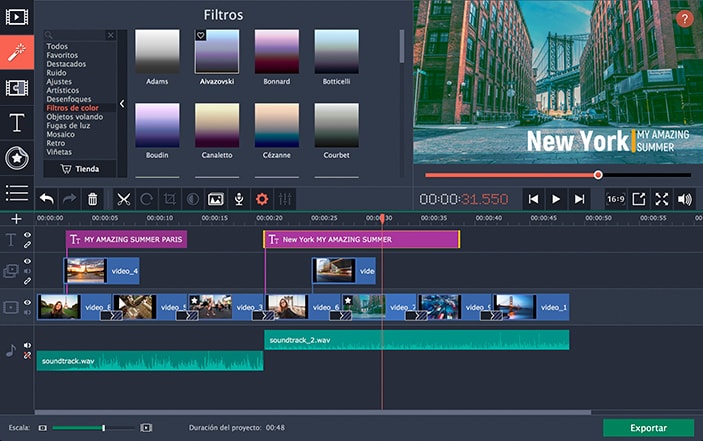703x441 pixels.
Task: Select the Crop tool
Action: [x=169, y=199]
